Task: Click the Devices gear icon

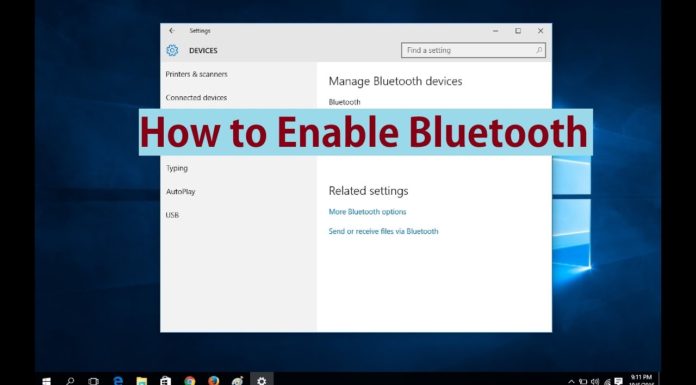Action: 172,50
